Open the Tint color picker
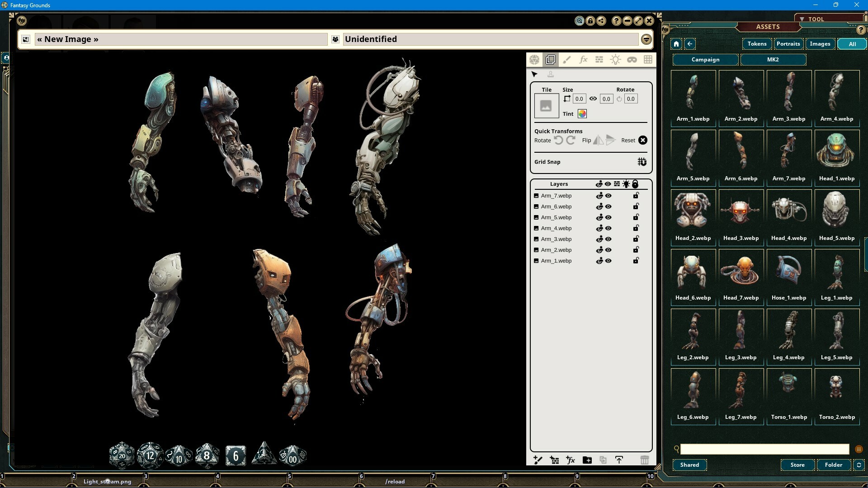868x488 pixels. tap(582, 114)
